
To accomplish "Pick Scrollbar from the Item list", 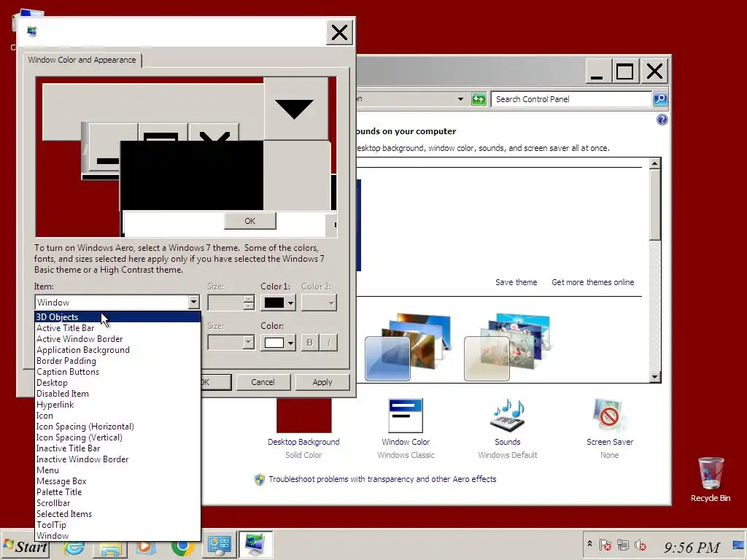I will click(x=117, y=503).
